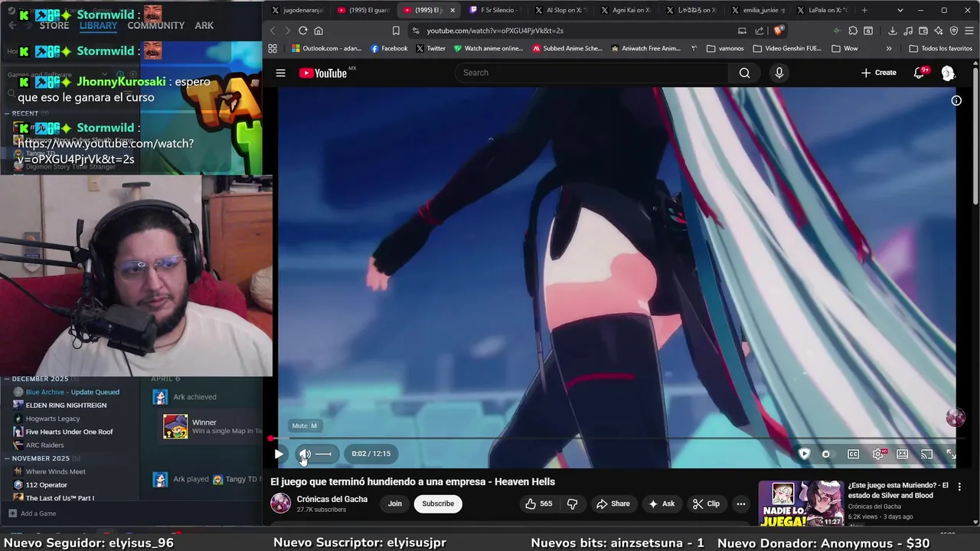980x551 pixels.
Task: Open Twitter bookmark
Action: (430, 48)
